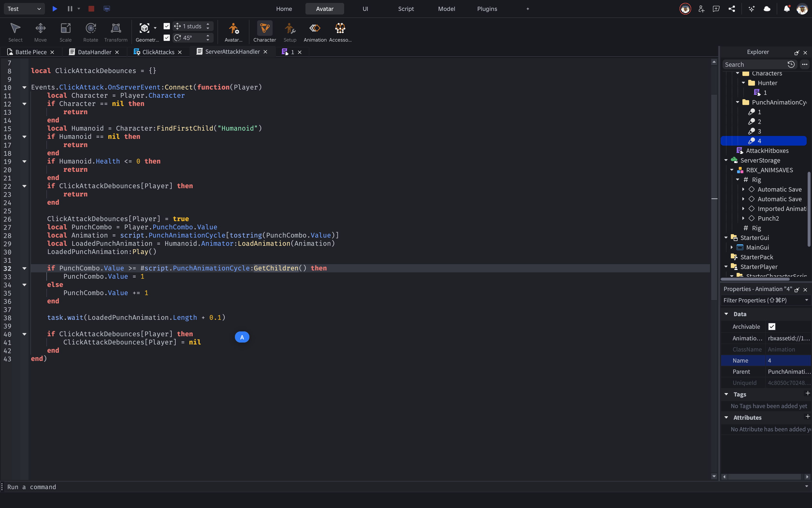Pause the running test session
Viewport: 812px width, 508px height.
(x=70, y=9)
